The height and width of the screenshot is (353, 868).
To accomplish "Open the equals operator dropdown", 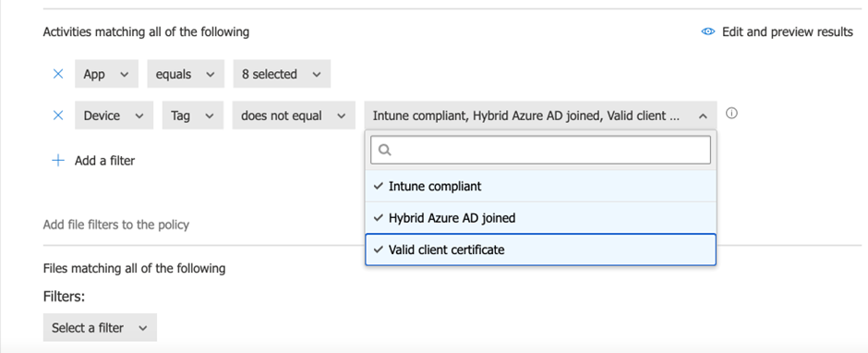I will point(186,74).
